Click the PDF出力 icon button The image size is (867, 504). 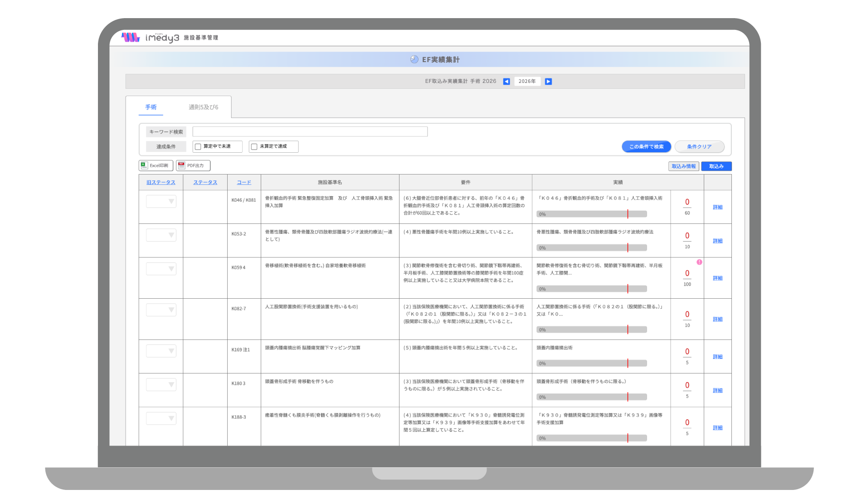click(x=193, y=166)
